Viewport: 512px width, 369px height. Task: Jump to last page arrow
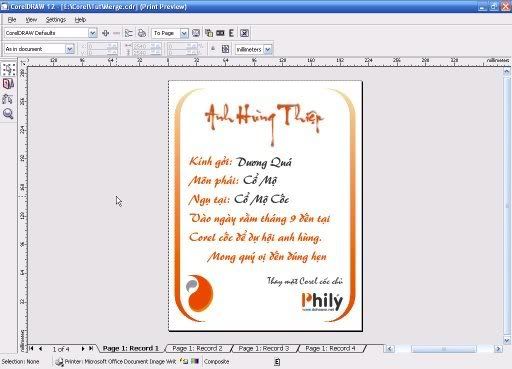coord(91,349)
